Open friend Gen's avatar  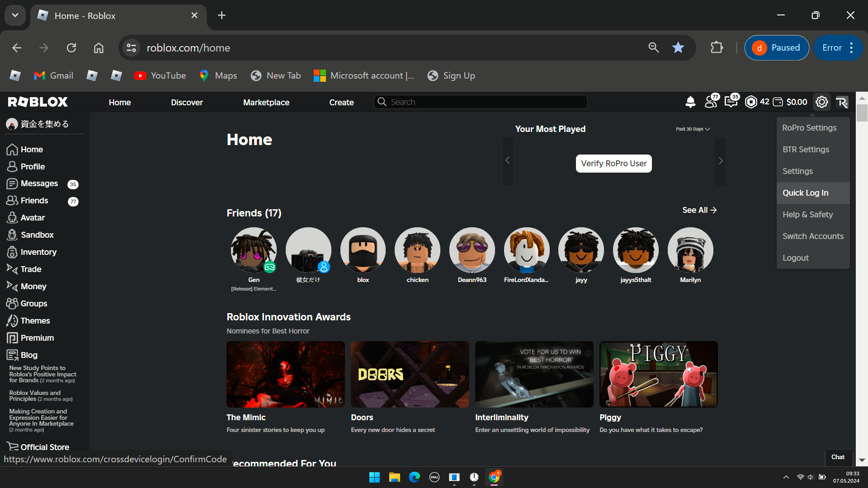pos(254,250)
